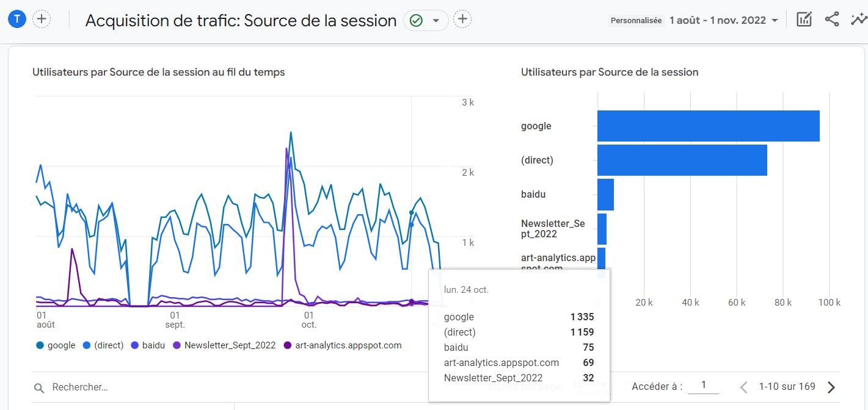This screenshot has width=868, height=410.
Task: Click the Accéder à page number field
Action: click(x=704, y=386)
